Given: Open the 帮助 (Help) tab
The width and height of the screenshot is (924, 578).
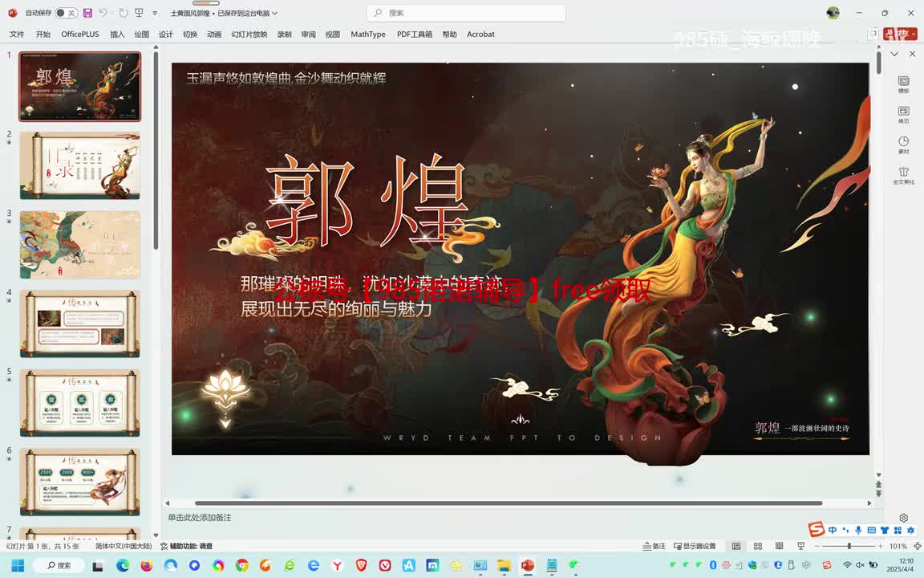Looking at the screenshot, I should pyautogui.click(x=449, y=35).
